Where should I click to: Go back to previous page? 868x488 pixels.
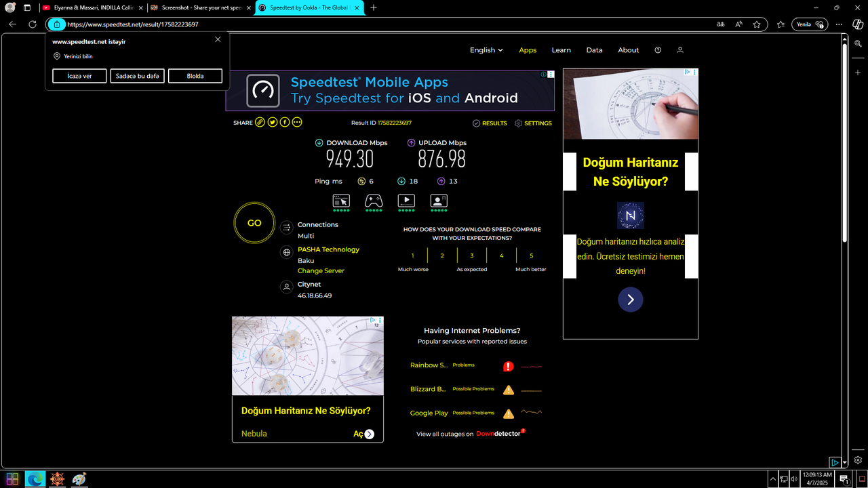tap(12, 24)
